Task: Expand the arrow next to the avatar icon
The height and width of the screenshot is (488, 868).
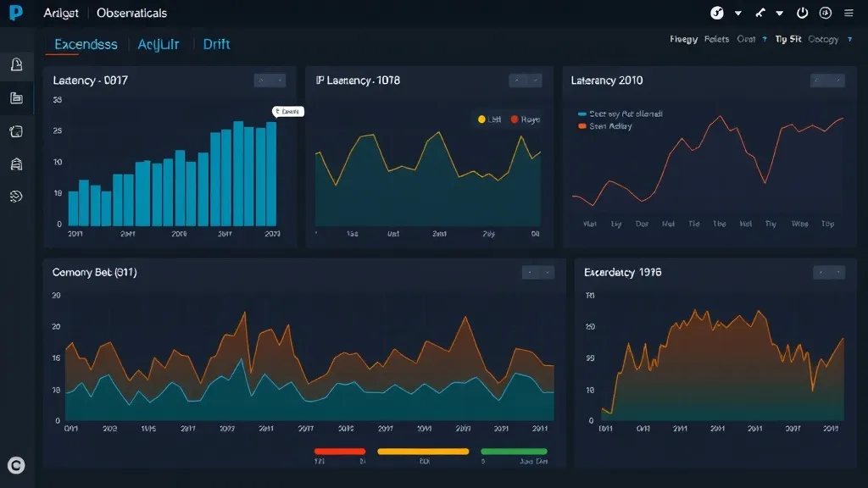Action: tap(738, 14)
